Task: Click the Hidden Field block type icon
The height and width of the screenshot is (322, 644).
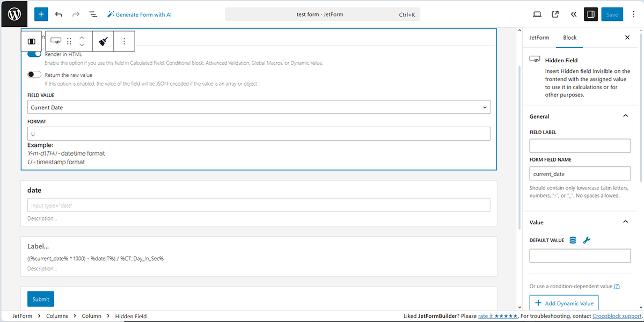Action: point(55,41)
